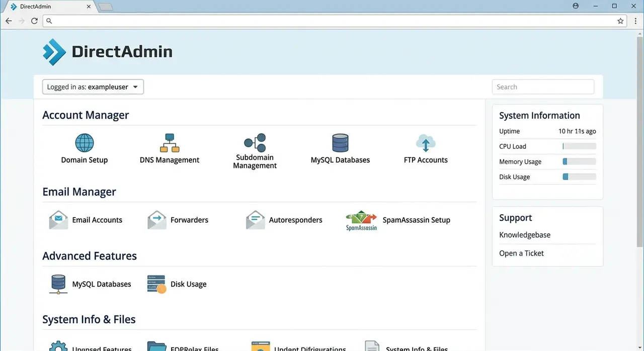Follow the Open a Ticket link
The image size is (644, 351).
pyautogui.click(x=521, y=253)
